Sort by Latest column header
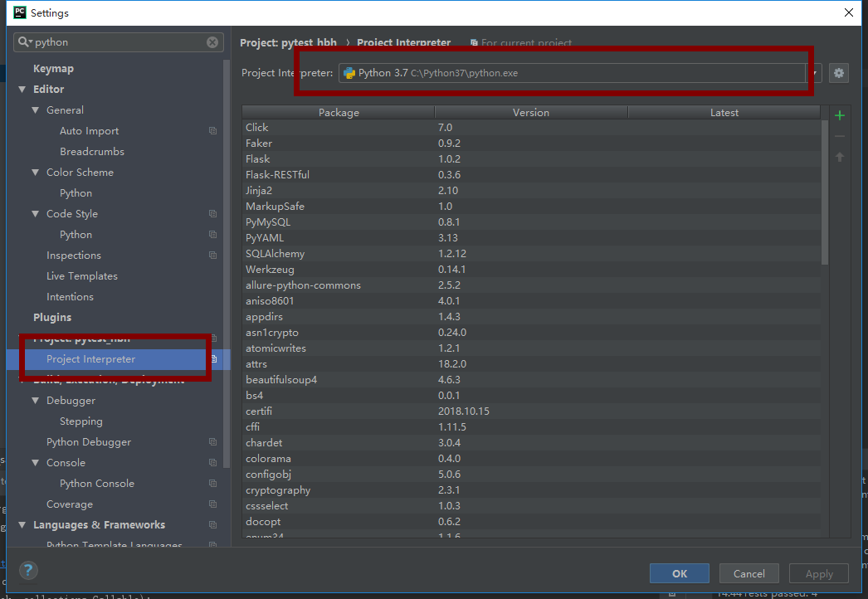This screenshot has width=868, height=599. click(724, 112)
